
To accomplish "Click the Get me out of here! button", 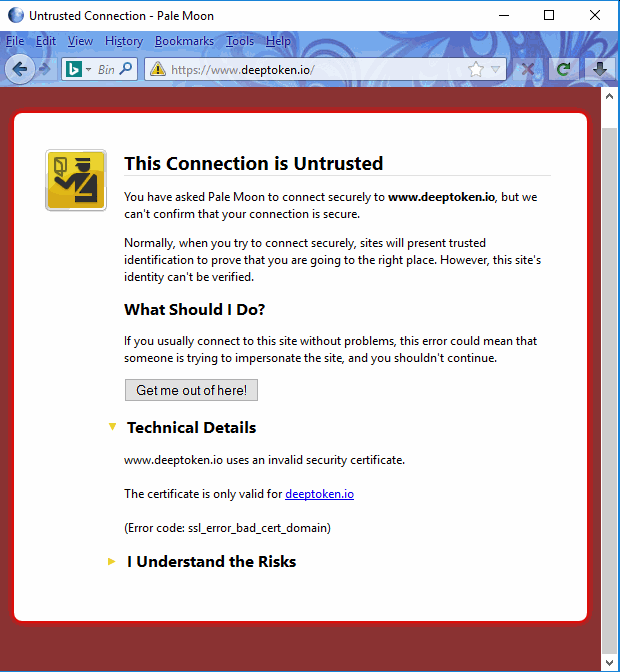I will [191, 390].
